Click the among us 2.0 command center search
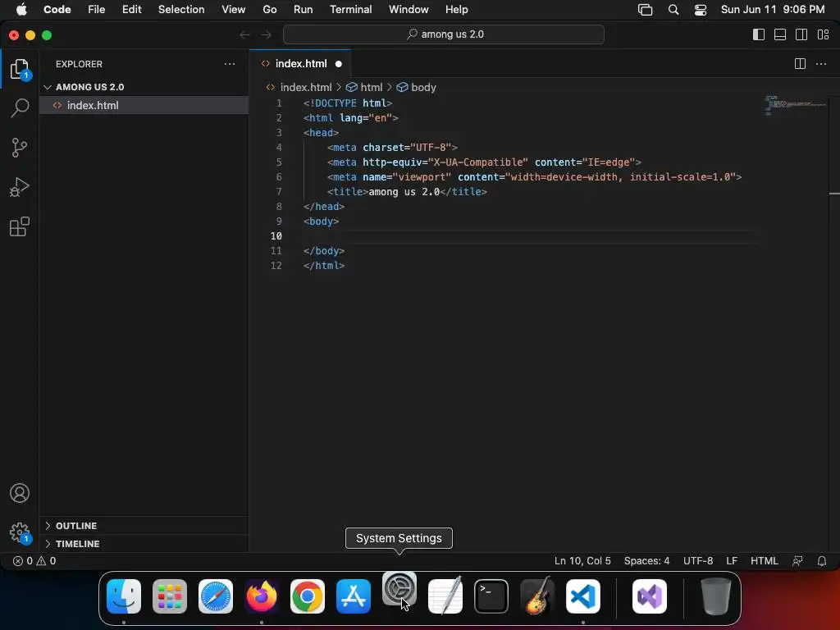Image resolution: width=840 pixels, height=630 pixels. coord(444,34)
